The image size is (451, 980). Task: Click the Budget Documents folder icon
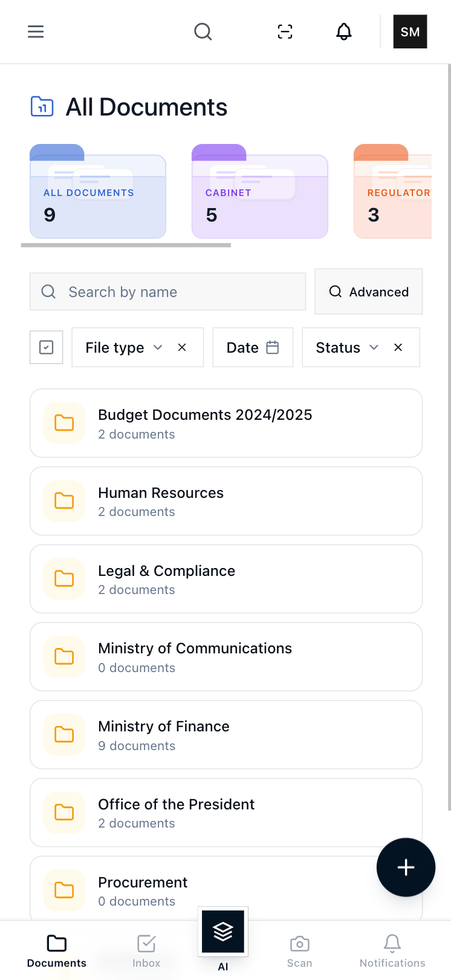coord(64,423)
